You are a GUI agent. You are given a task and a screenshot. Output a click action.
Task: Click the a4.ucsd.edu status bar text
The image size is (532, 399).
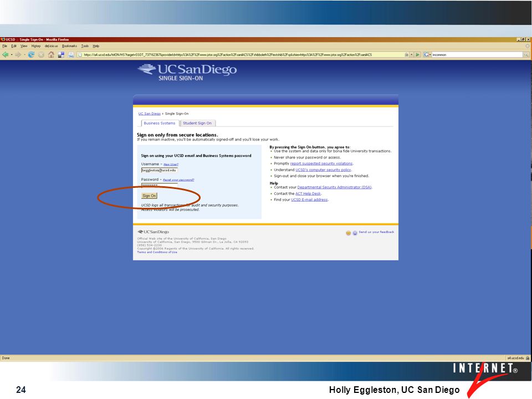(516, 358)
